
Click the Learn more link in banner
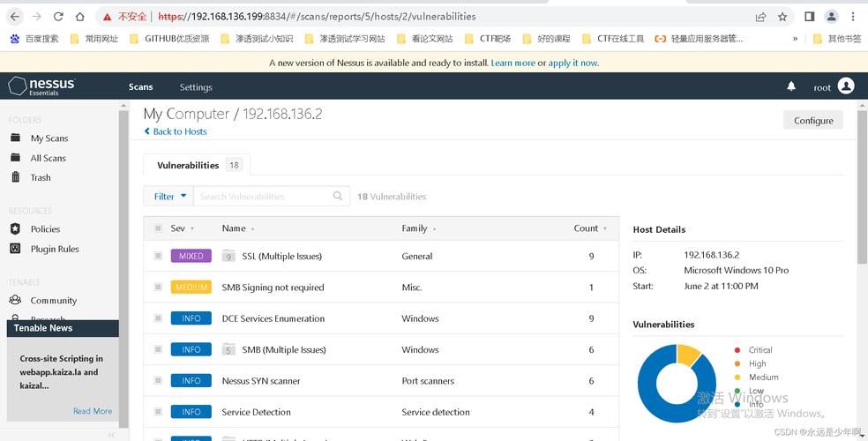click(x=513, y=64)
